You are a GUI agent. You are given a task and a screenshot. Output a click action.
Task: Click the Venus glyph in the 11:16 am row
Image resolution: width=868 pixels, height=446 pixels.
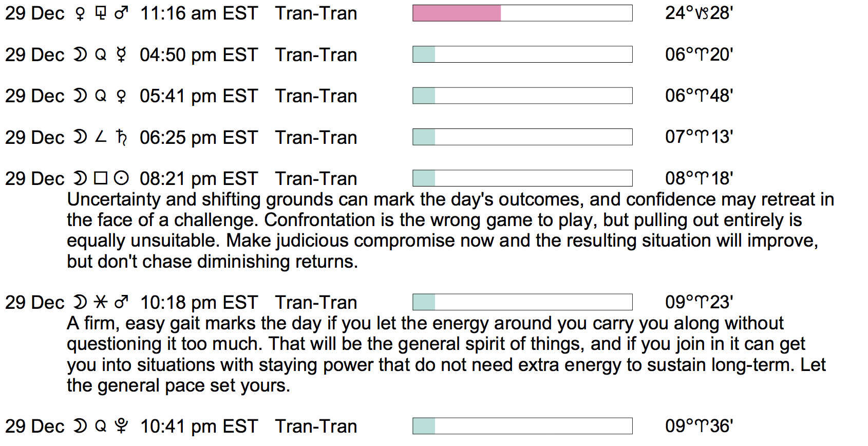(80, 13)
